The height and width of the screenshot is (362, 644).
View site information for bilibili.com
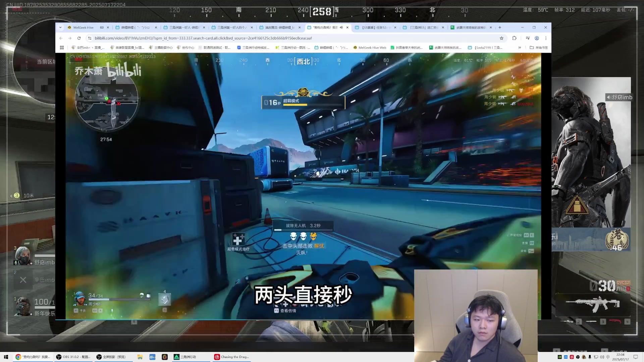click(x=90, y=38)
